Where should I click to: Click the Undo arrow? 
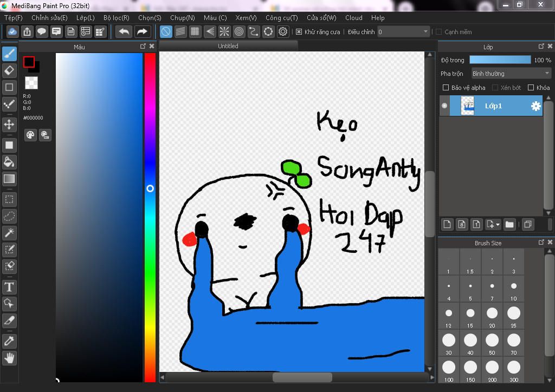tap(124, 32)
